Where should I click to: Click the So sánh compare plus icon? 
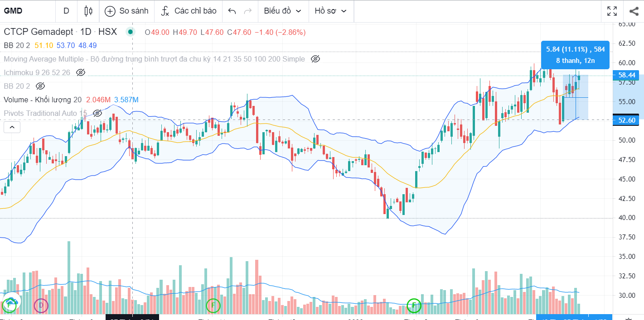[x=110, y=11]
